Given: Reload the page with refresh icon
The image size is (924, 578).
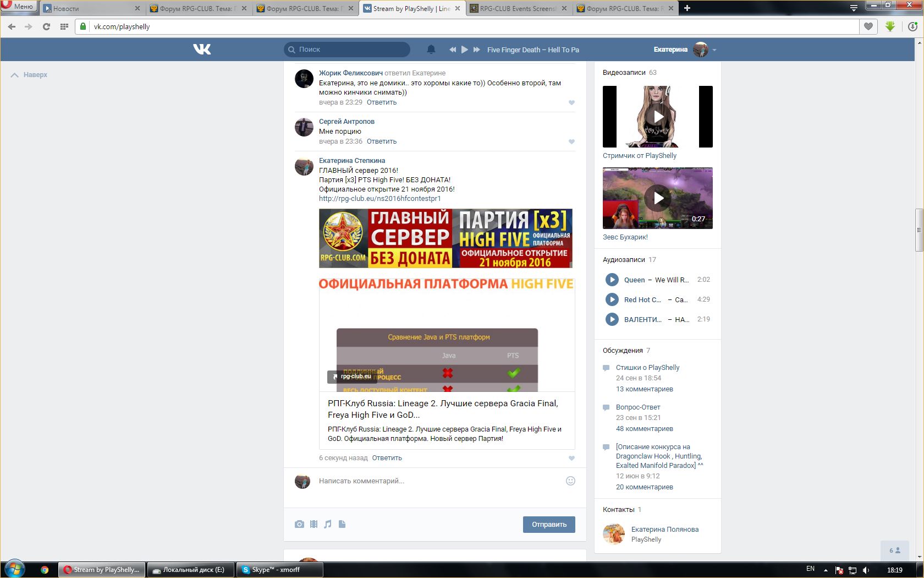Looking at the screenshot, I should click(47, 26).
